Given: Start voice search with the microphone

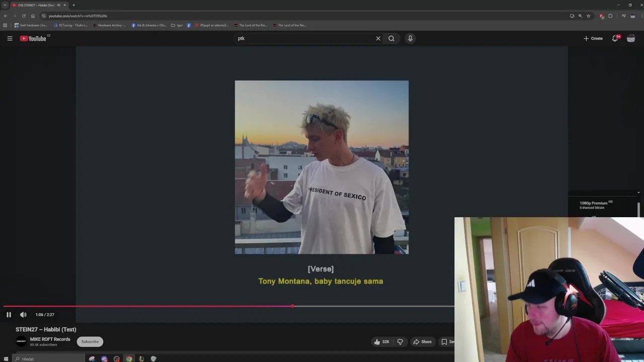Looking at the screenshot, I should click(x=411, y=38).
